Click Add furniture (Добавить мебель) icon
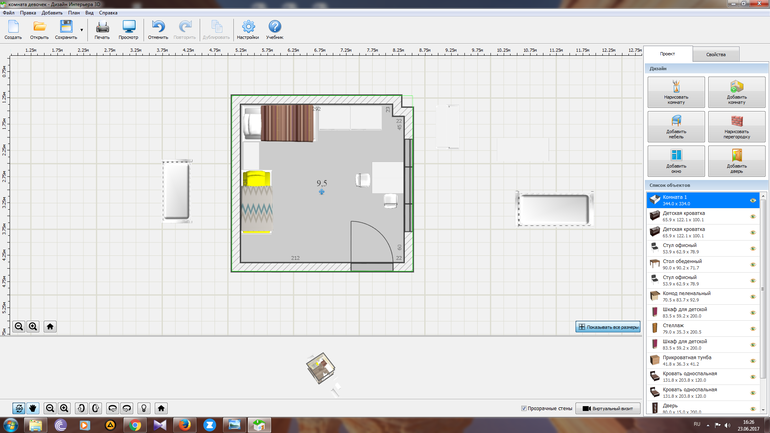Image resolution: width=770 pixels, height=433 pixels. 675,126
